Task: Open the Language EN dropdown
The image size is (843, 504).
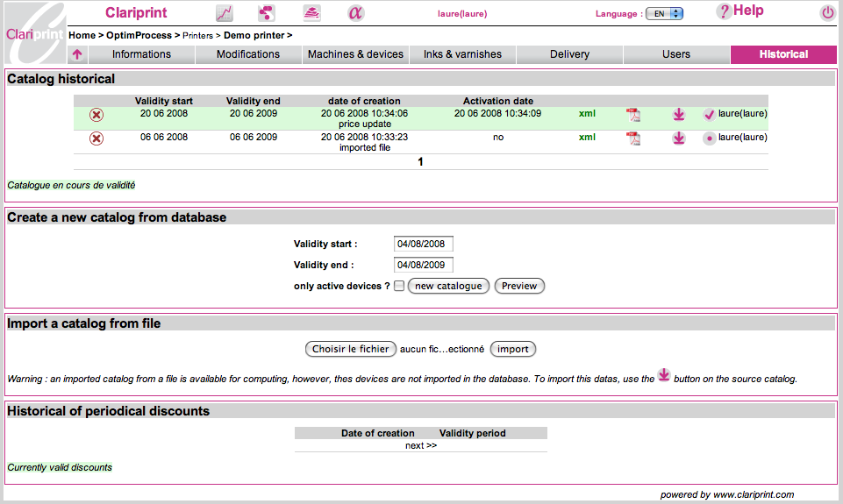Action: click(664, 14)
